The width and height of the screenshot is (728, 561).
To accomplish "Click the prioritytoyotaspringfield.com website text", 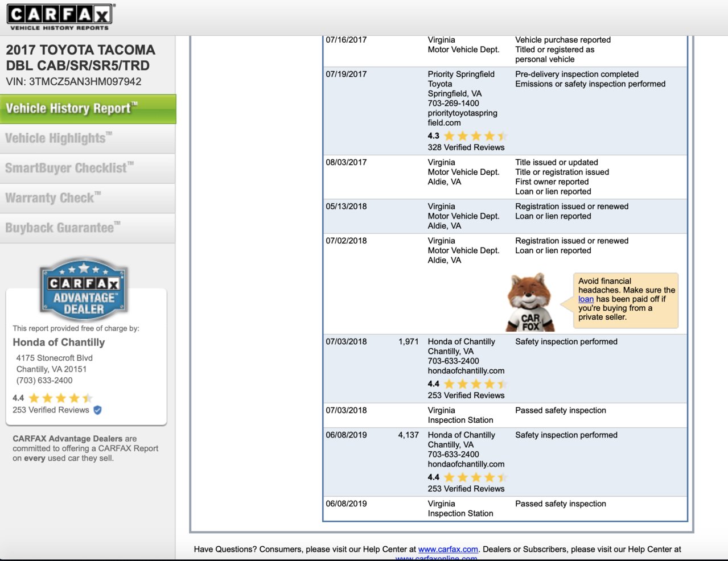I will coord(463,118).
